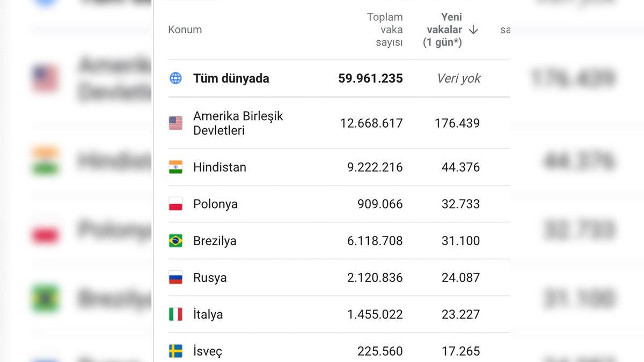Image resolution: width=644 pixels, height=362 pixels.
Task: Select the Sweden flag icon
Action: click(x=175, y=351)
